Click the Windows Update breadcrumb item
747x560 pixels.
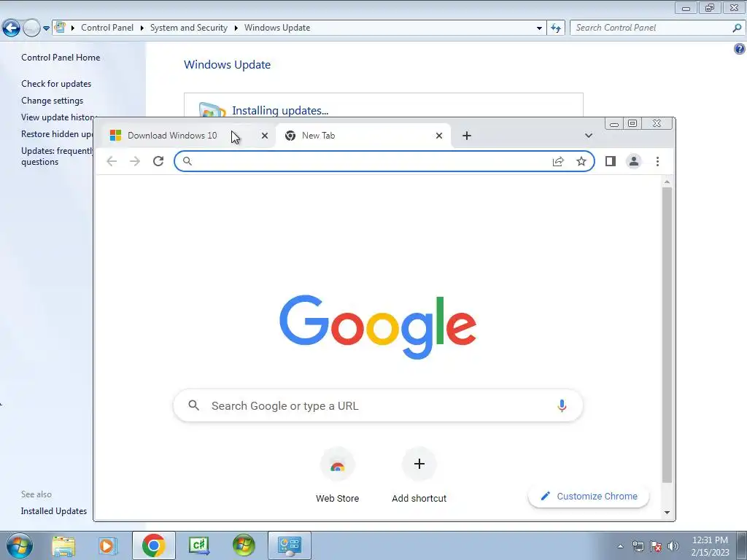click(x=277, y=28)
